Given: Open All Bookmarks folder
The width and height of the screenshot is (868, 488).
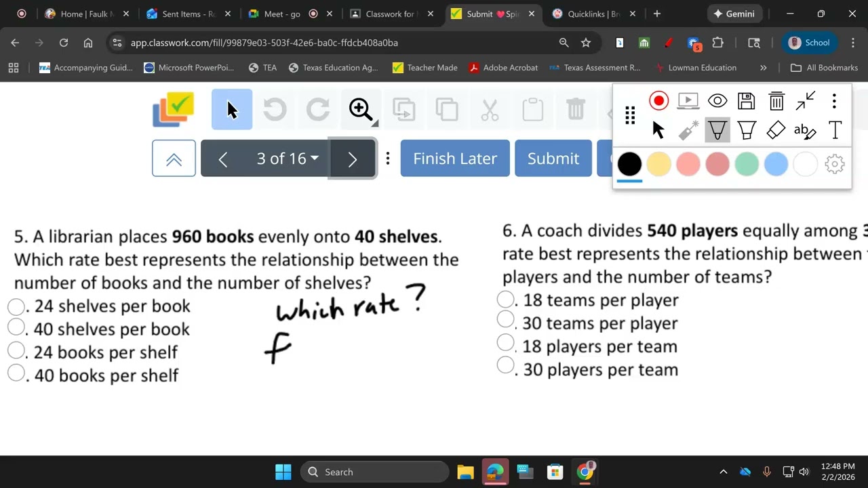Looking at the screenshot, I should (x=825, y=68).
